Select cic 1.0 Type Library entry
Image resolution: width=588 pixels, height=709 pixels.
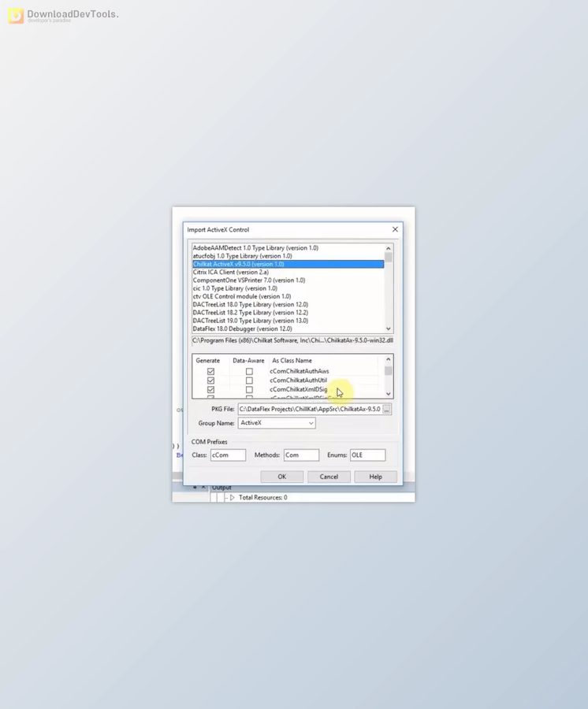click(x=288, y=288)
